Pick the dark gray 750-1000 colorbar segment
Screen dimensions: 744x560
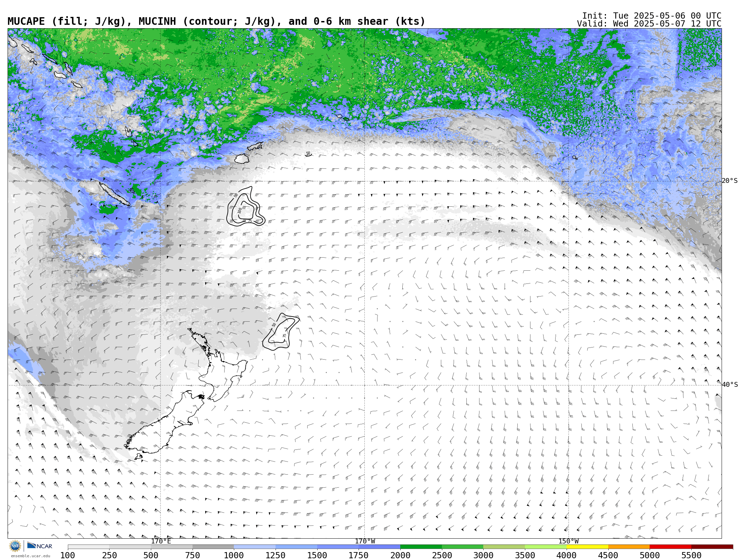(x=213, y=547)
